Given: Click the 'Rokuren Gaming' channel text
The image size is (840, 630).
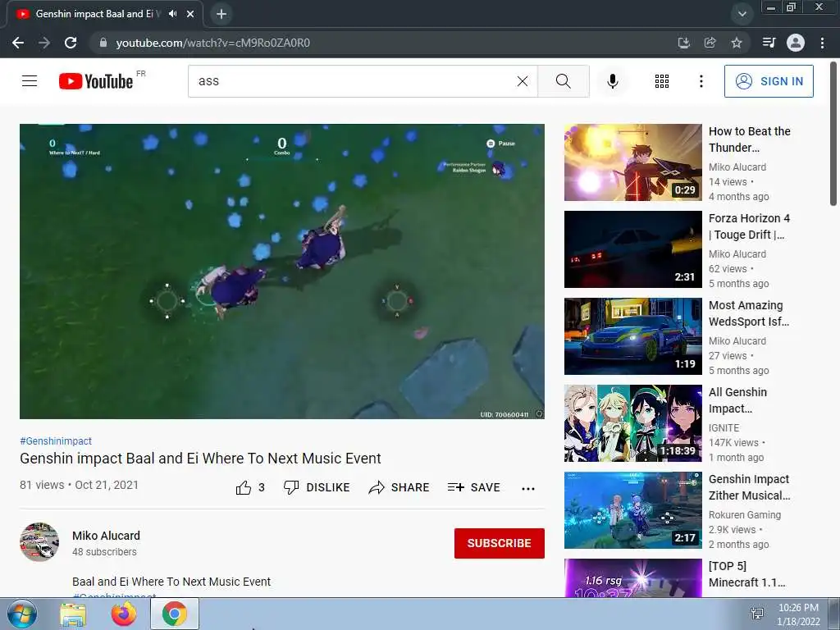Looking at the screenshot, I should pyautogui.click(x=745, y=515).
